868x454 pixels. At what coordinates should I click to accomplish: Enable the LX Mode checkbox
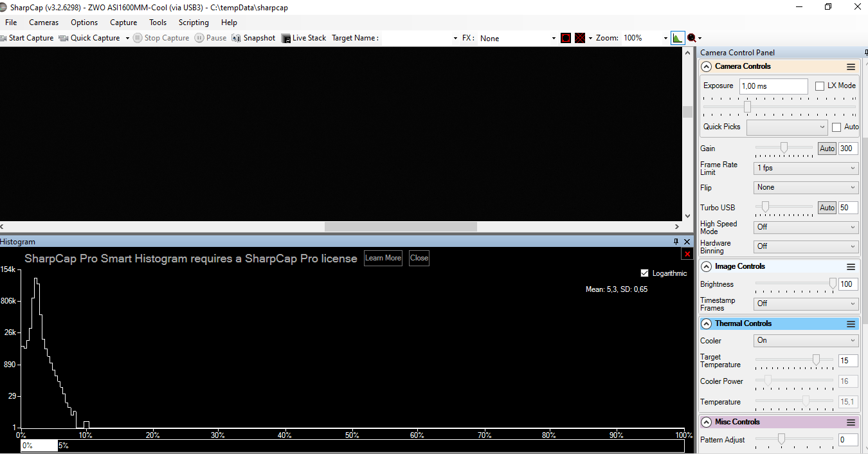pos(820,86)
